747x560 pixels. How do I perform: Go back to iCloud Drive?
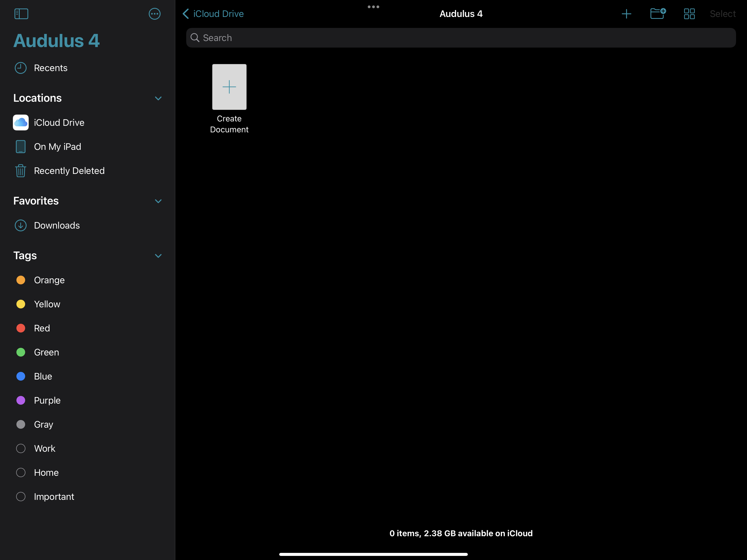pos(213,14)
